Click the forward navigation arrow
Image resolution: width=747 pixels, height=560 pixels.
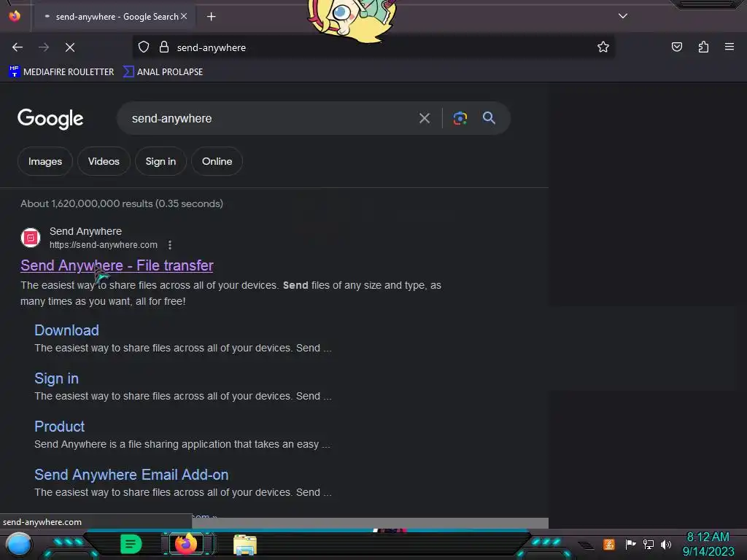pos(44,47)
